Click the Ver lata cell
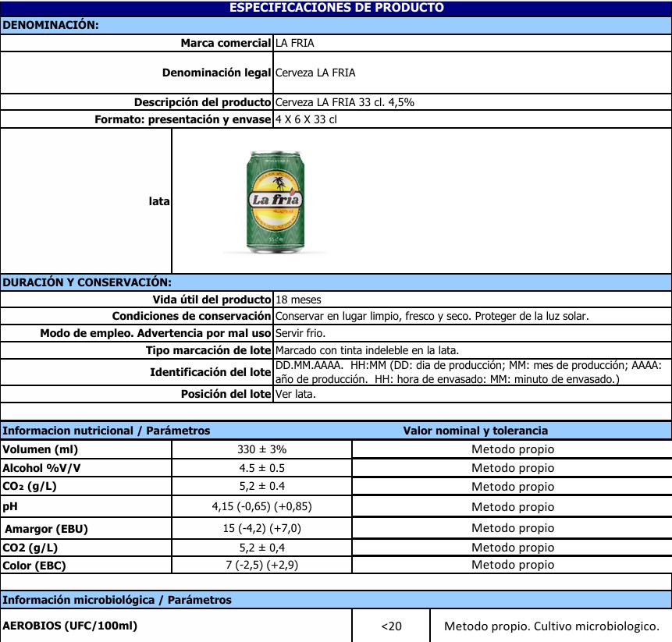Image resolution: width=672 pixels, height=642 pixels. point(296,394)
